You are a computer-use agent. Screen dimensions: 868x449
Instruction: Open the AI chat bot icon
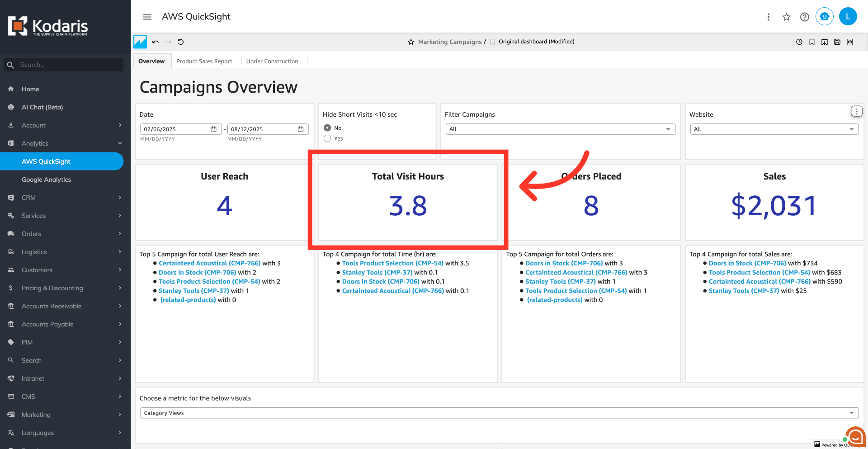825,16
